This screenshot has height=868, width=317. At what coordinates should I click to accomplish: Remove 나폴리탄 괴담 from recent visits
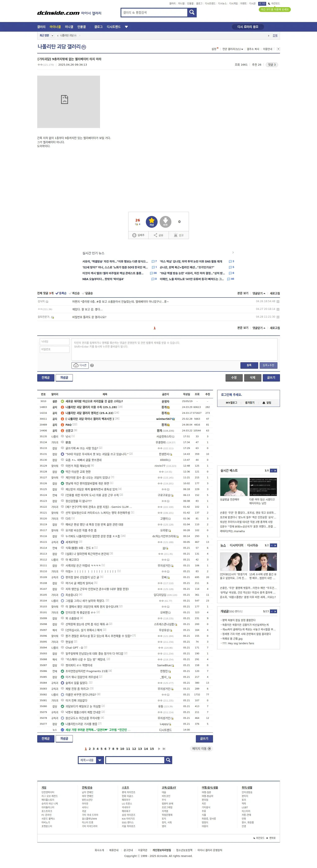80,35
